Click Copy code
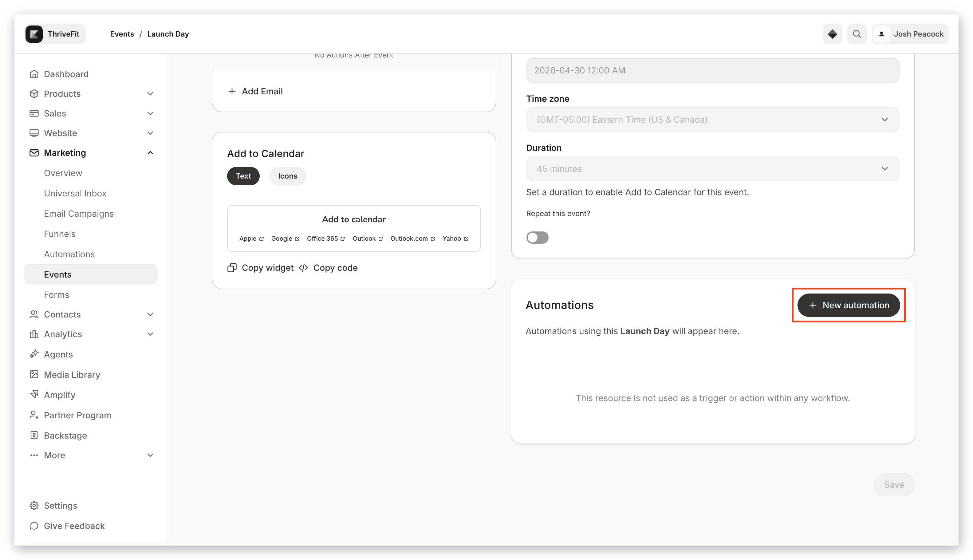Screen dimensions: 973x560 tap(328, 268)
